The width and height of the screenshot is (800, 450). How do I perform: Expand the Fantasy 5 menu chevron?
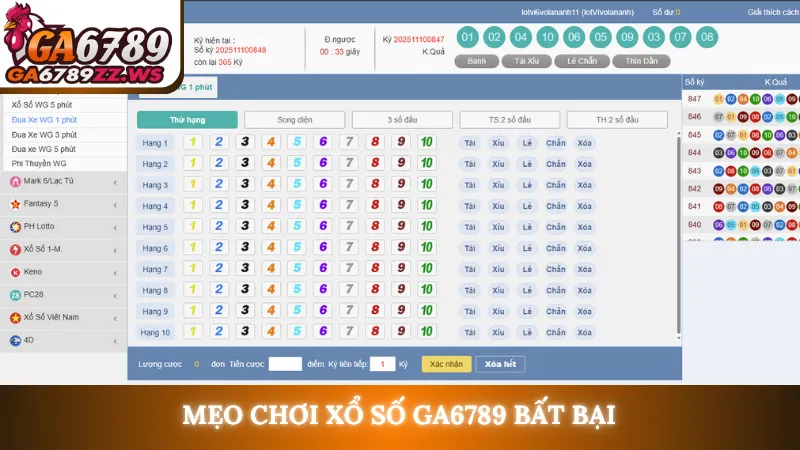[x=115, y=205]
